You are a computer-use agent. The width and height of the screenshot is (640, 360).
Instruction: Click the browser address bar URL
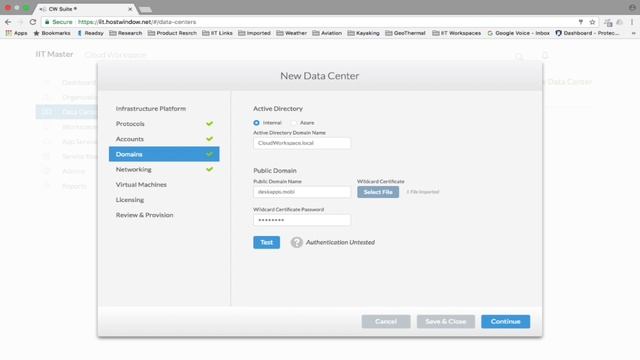(137, 22)
